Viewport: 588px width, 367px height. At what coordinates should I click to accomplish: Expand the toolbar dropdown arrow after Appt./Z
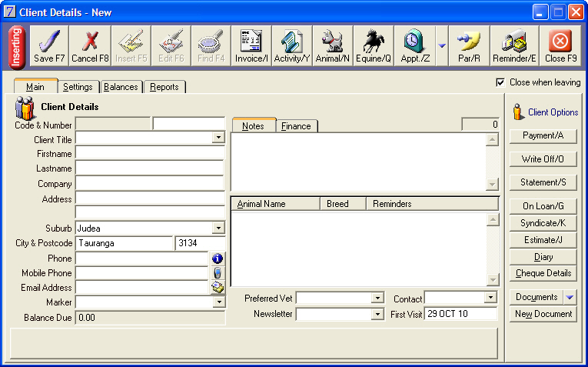442,46
